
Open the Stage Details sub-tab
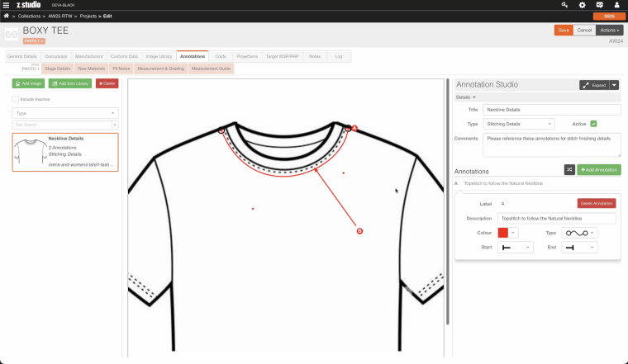point(58,69)
